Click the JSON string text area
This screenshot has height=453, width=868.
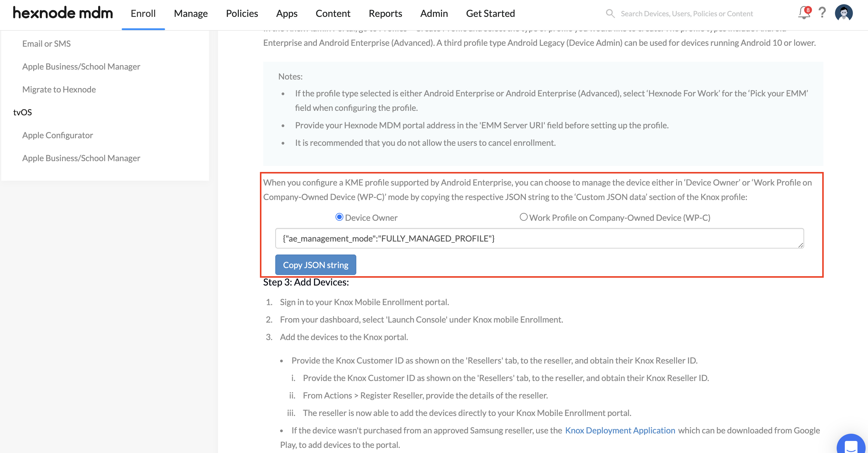coord(539,238)
